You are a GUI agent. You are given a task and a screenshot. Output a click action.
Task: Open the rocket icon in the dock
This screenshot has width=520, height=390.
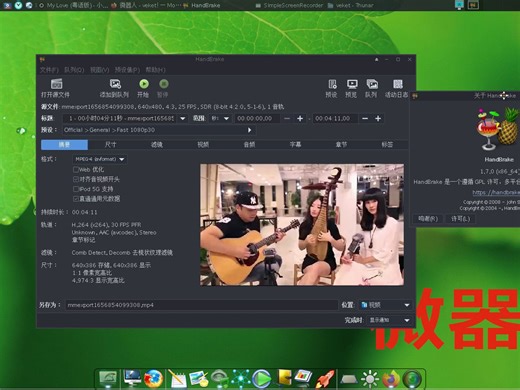tap(325, 379)
